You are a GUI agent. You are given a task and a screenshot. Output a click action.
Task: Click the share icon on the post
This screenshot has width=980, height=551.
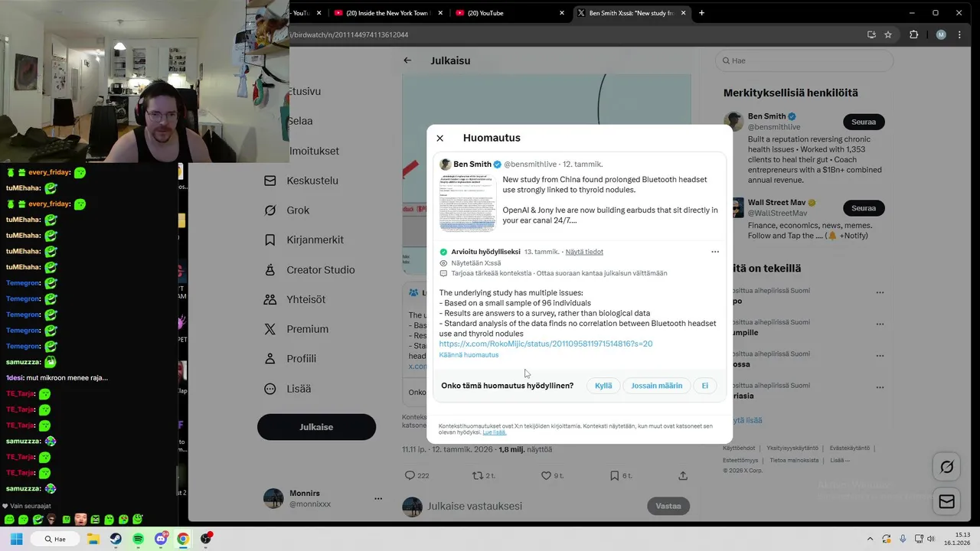[x=683, y=475]
